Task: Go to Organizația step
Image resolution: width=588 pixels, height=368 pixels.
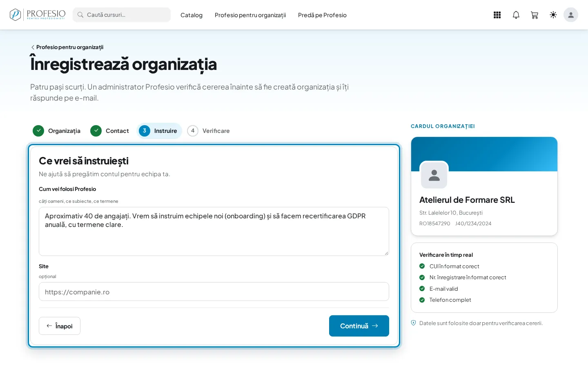Action: pyautogui.click(x=56, y=131)
